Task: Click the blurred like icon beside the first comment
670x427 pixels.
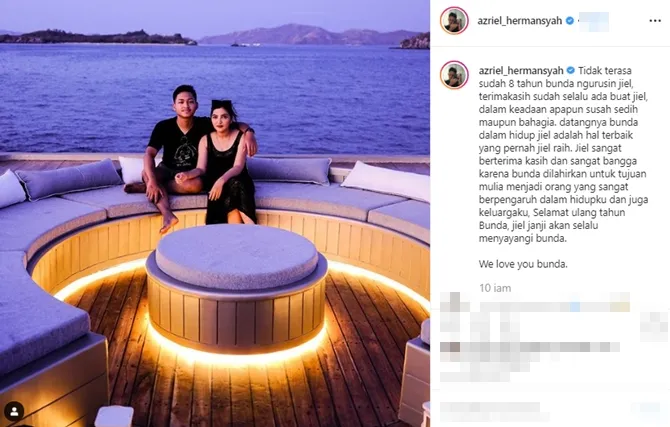Action: coord(654,327)
